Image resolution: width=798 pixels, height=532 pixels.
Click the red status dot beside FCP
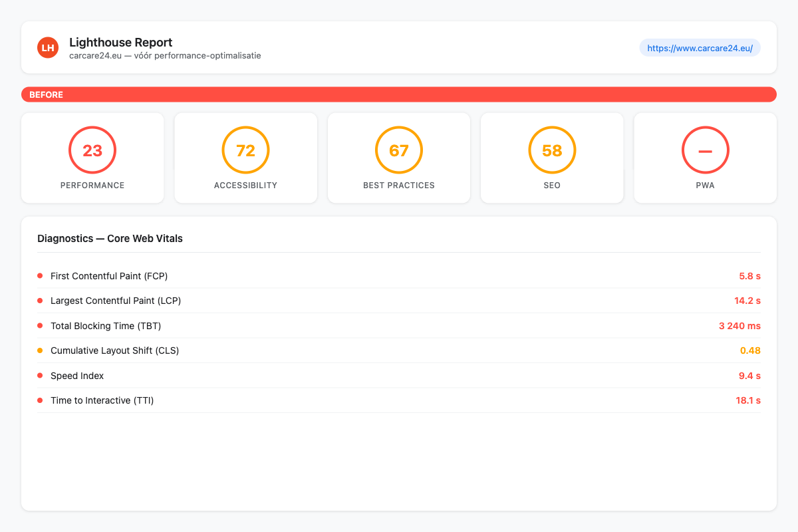point(40,275)
